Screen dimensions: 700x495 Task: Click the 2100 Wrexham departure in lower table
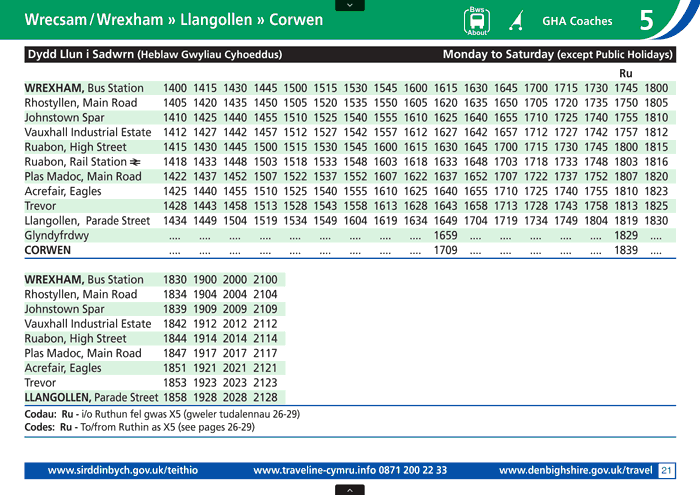point(265,279)
